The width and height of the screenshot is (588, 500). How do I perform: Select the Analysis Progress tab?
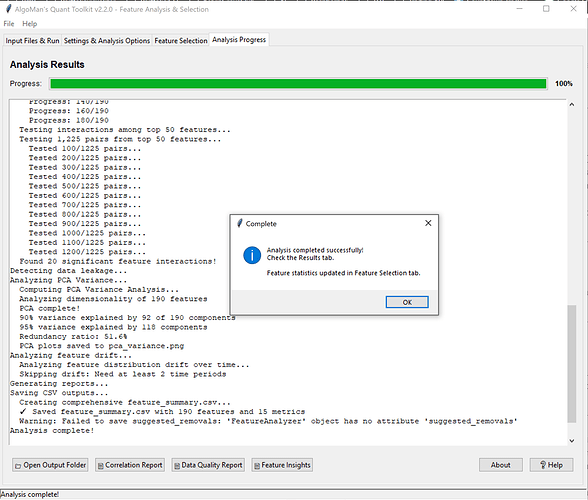[x=239, y=39]
